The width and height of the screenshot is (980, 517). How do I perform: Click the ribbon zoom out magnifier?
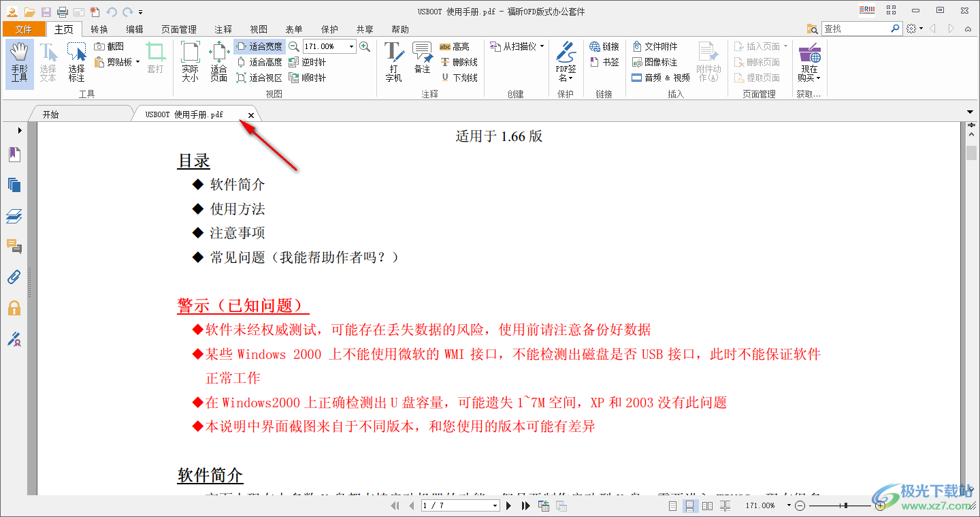pos(293,46)
